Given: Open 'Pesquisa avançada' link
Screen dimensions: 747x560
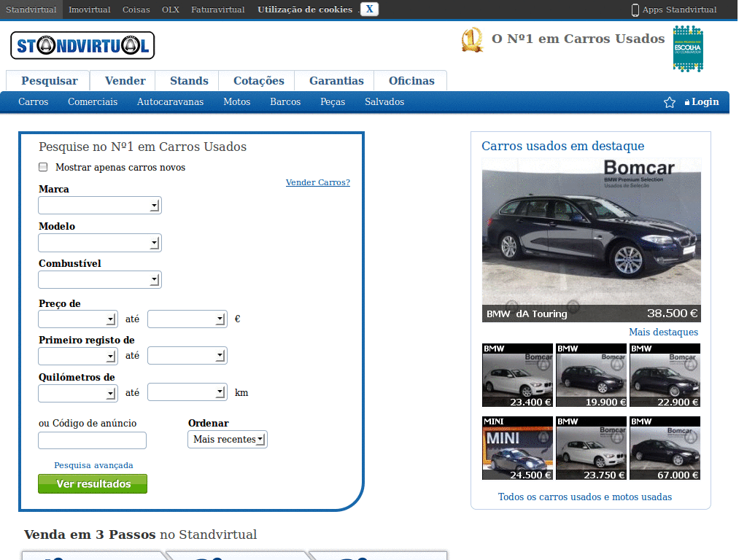Looking at the screenshot, I should point(93,465).
